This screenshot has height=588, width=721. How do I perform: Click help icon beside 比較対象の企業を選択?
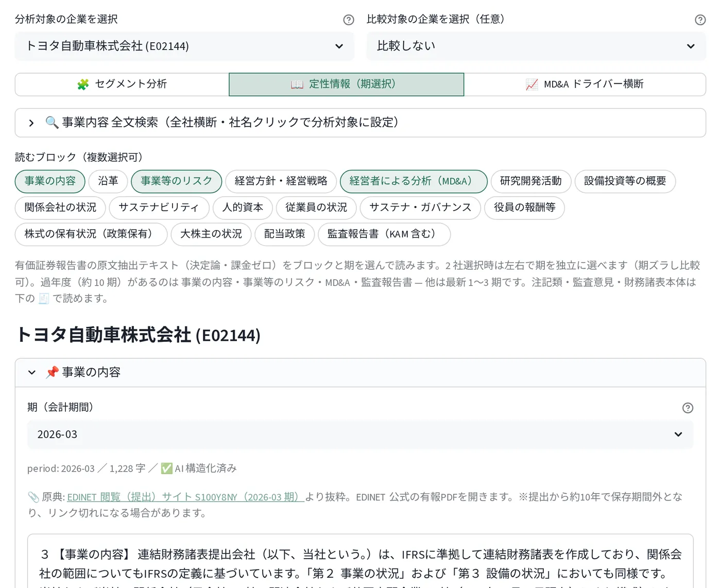tap(700, 20)
